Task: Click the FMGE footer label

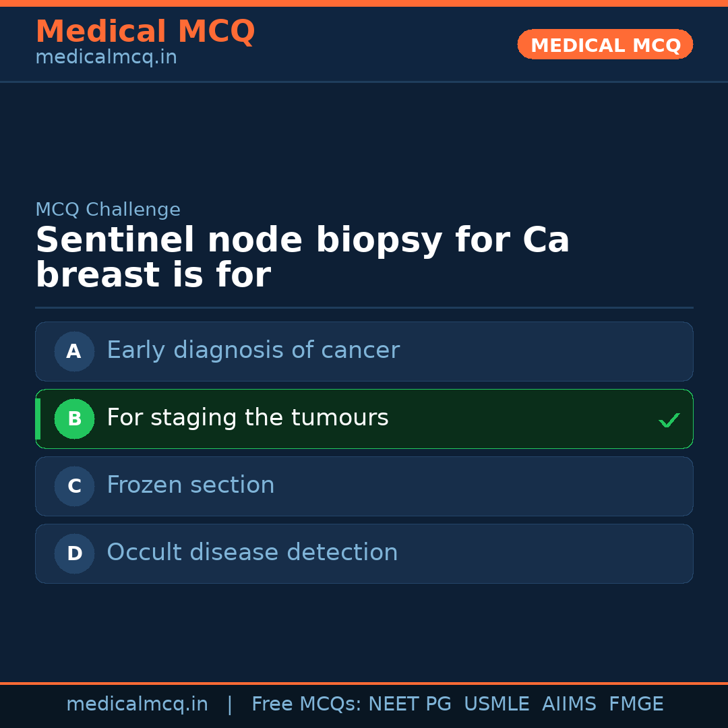Action: click(x=636, y=704)
